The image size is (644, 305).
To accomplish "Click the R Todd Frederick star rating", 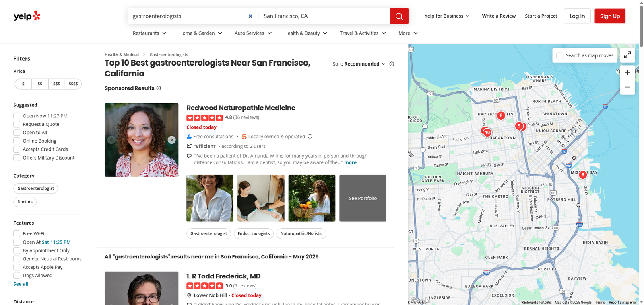I will click(x=204, y=286).
